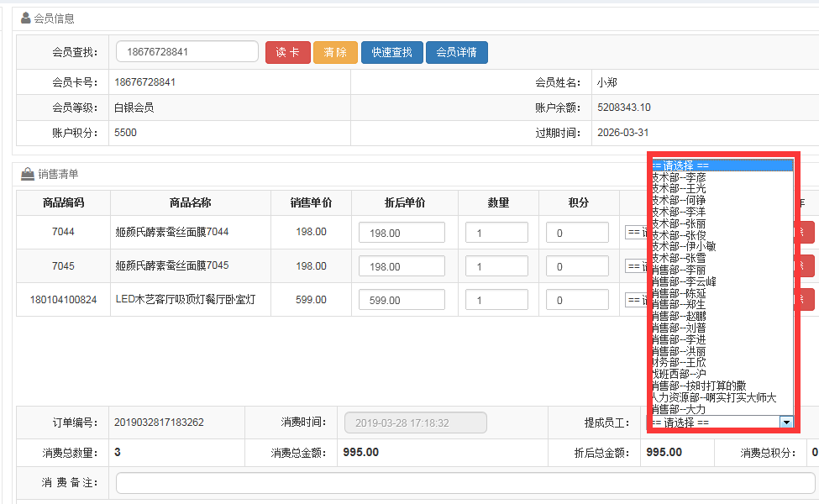The height and width of the screenshot is (504, 819).
Task: Click points field for LED木艺 lamp row
Action: tap(577, 300)
